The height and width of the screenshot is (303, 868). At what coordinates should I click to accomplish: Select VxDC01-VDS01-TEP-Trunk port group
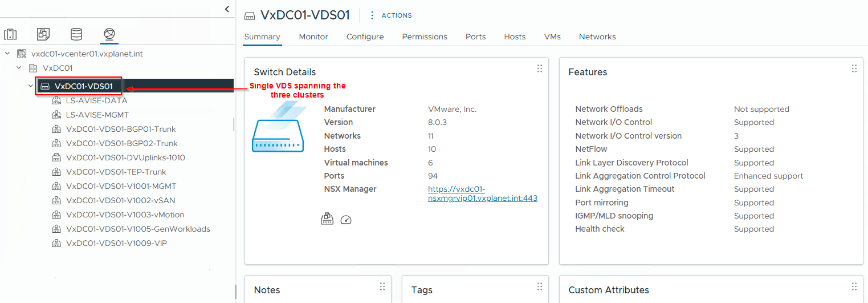(x=116, y=172)
